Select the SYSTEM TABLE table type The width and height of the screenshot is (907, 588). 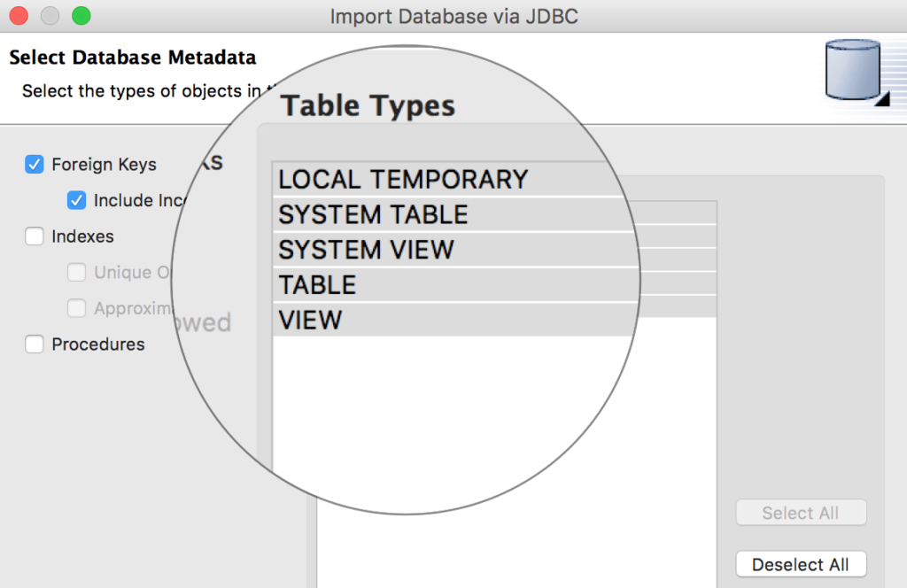tap(372, 214)
